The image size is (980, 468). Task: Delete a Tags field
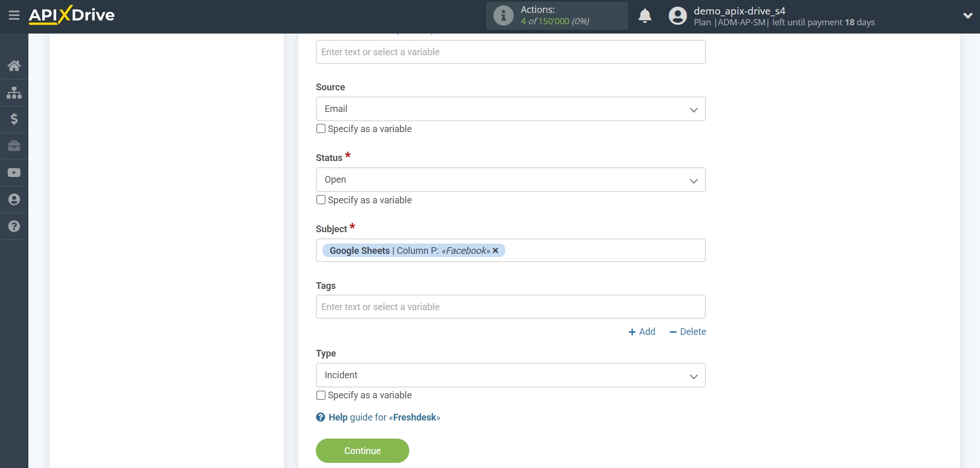click(x=687, y=332)
